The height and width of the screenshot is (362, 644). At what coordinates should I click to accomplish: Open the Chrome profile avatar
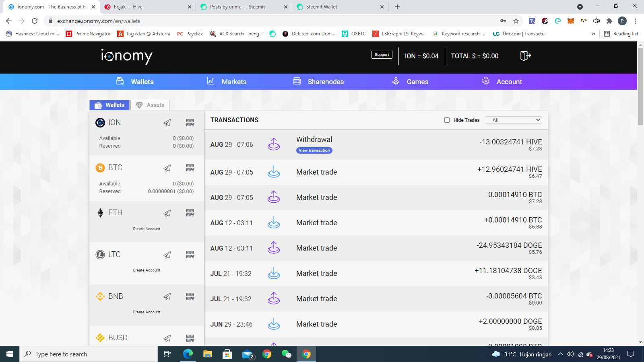tap(622, 21)
